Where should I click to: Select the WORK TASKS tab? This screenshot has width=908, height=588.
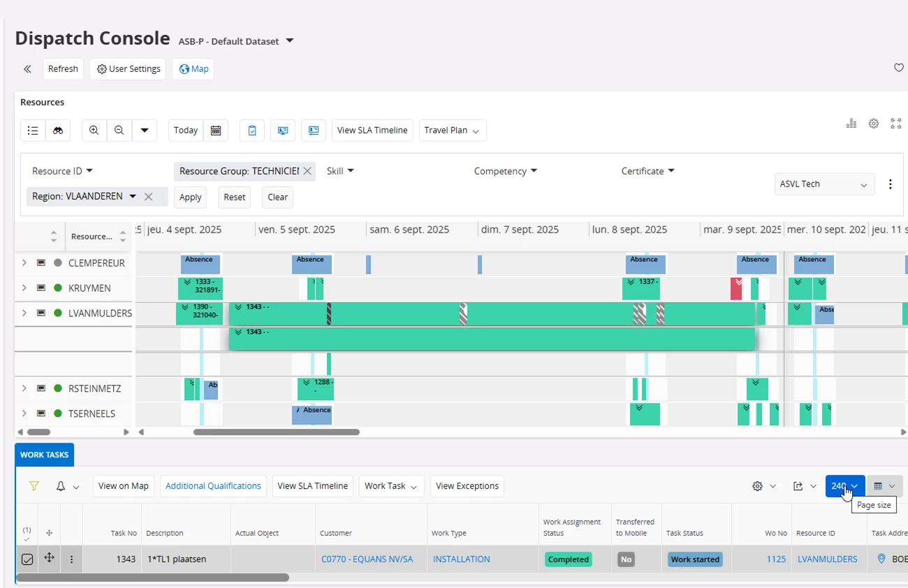coord(45,455)
